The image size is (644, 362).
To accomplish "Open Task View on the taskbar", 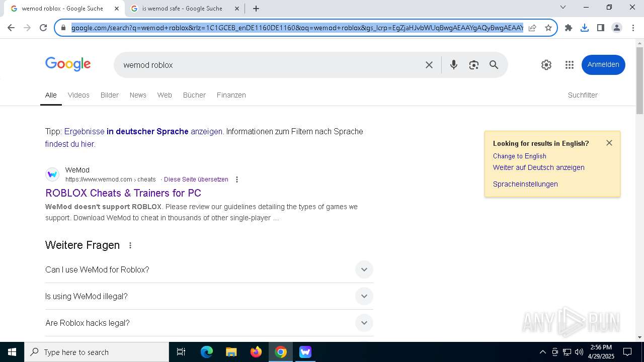I will 181,352.
